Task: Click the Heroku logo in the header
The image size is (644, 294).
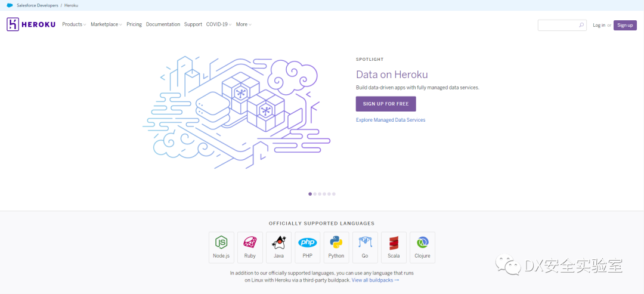Action: pyautogui.click(x=31, y=24)
